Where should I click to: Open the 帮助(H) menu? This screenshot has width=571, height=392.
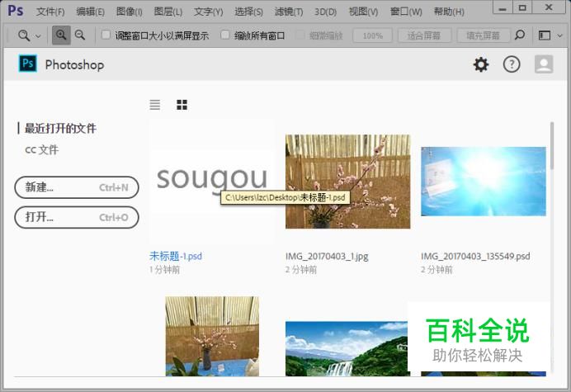pos(449,12)
